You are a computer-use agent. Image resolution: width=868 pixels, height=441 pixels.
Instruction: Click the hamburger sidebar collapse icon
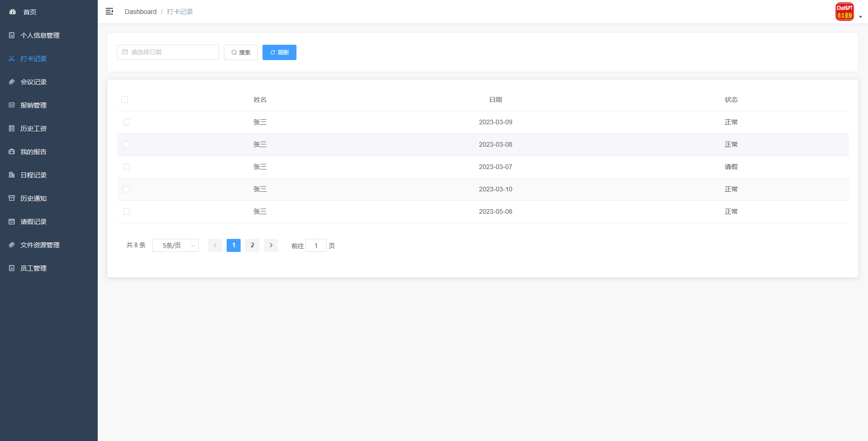109,12
